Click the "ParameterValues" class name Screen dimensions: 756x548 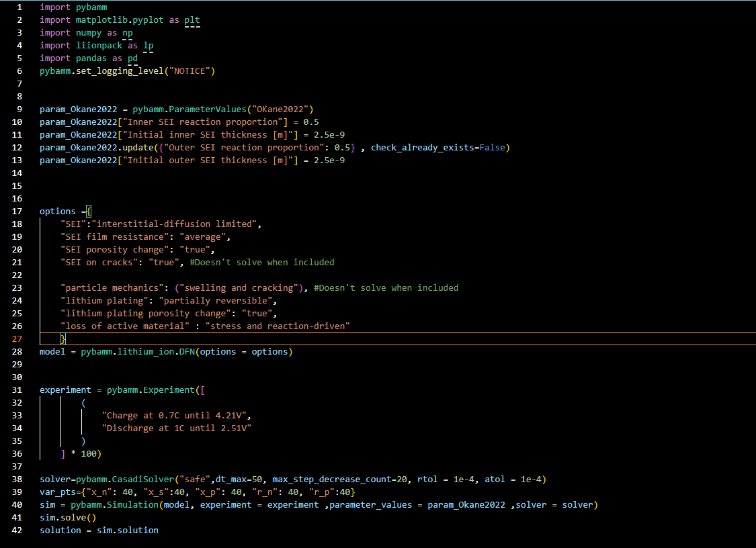point(208,109)
